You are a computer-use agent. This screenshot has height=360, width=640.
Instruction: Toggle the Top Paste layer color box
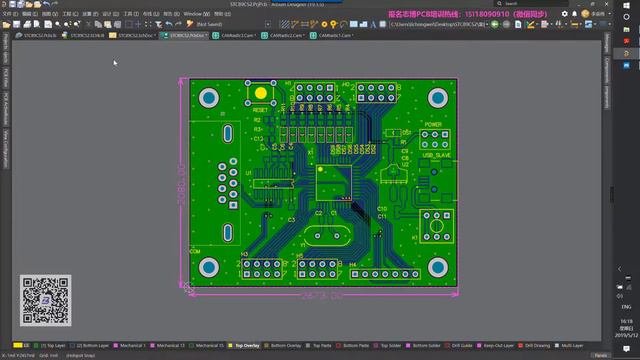308,346
